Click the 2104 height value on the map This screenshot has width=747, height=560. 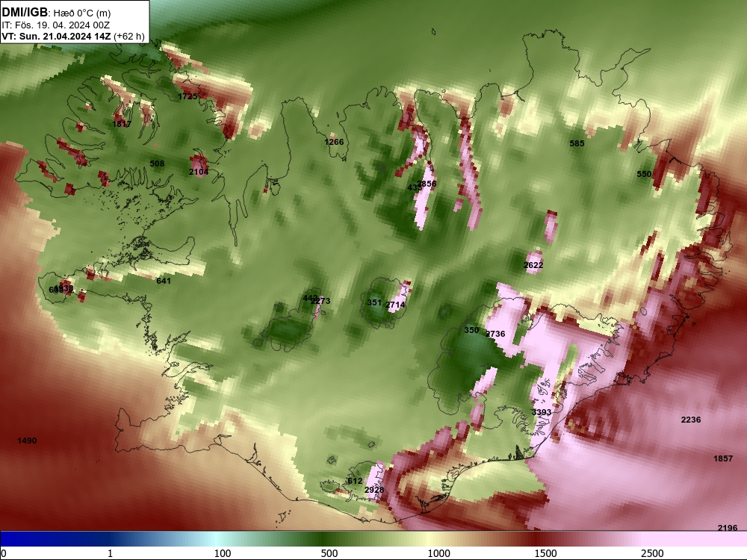tap(199, 172)
